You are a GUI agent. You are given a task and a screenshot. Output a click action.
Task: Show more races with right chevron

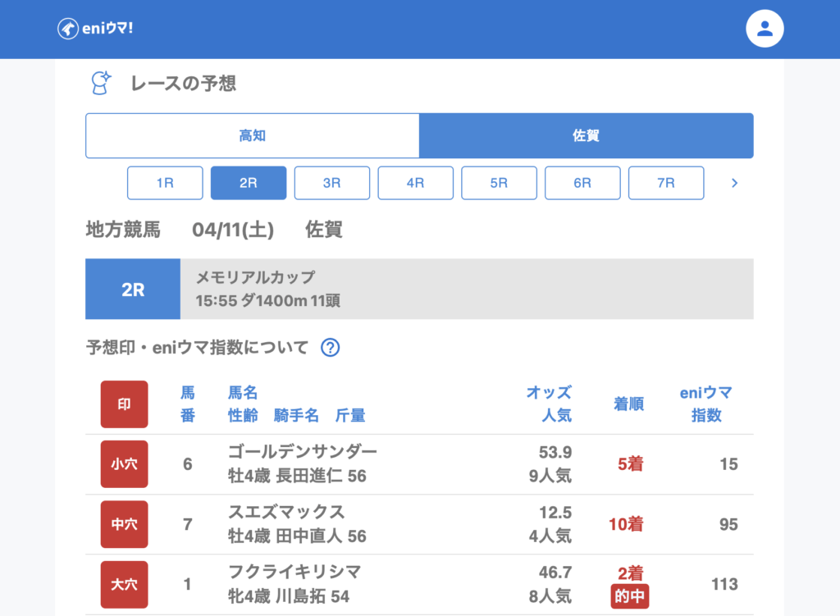tap(734, 183)
